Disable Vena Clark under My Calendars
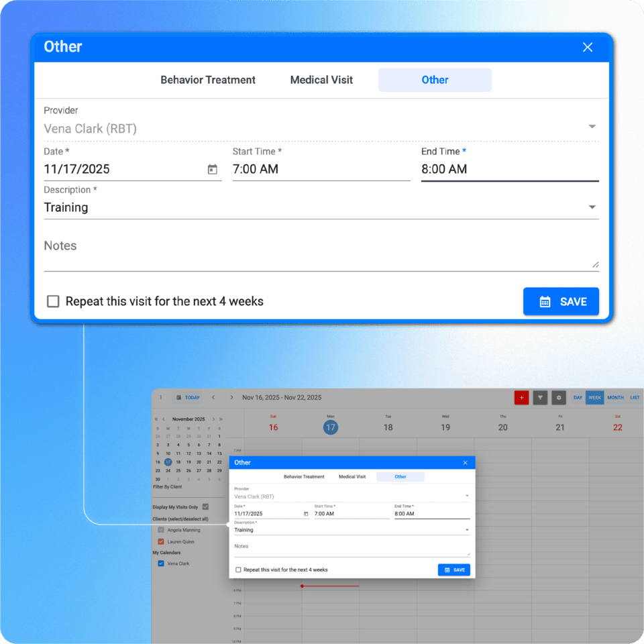The image size is (644, 644). click(x=160, y=563)
